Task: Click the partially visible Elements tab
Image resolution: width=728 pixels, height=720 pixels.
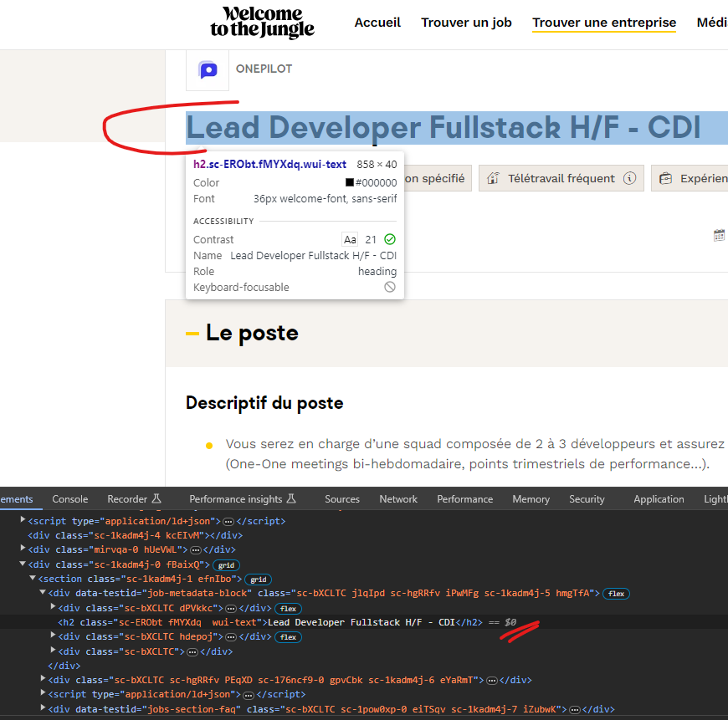Action: pyautogui.click(x=17, y=499)
